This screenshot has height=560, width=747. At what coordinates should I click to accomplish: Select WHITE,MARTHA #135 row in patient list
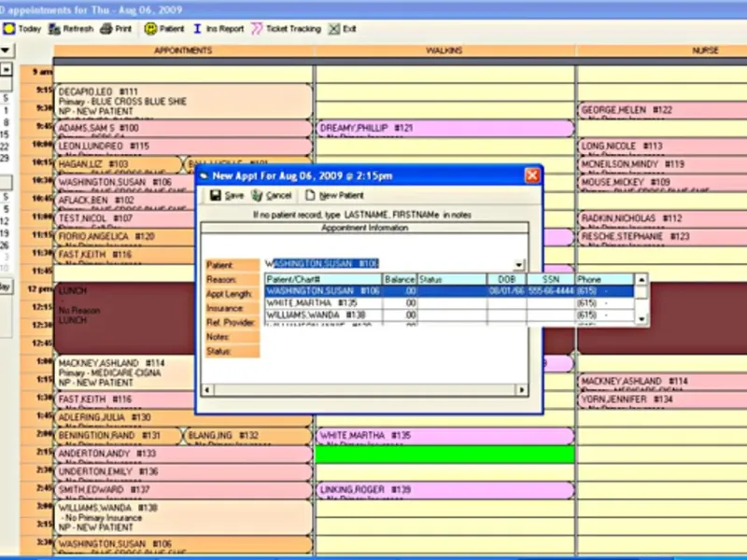(x=449, y=302)
